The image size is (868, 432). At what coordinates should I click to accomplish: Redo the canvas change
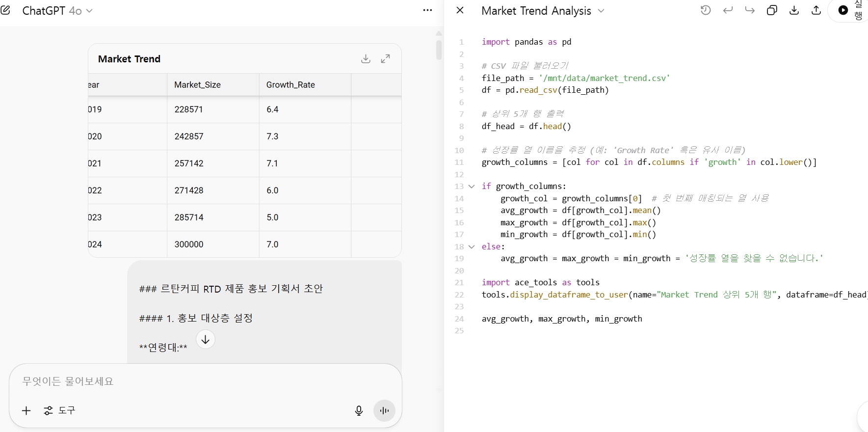[x=750, y=10]
